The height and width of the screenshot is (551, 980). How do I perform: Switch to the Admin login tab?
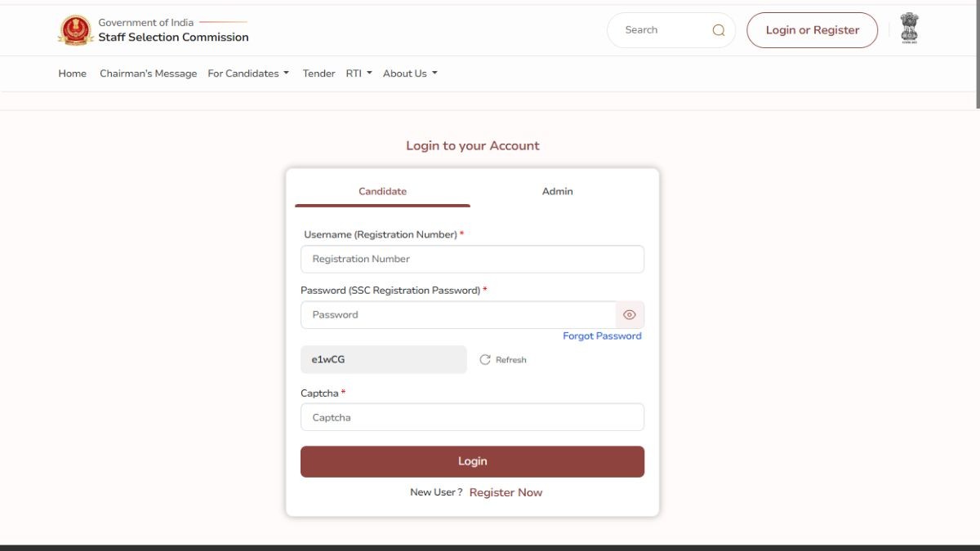point(557,191)
